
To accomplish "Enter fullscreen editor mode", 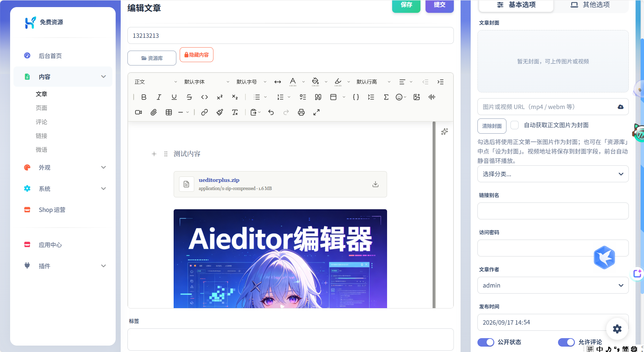I will 316,112.
